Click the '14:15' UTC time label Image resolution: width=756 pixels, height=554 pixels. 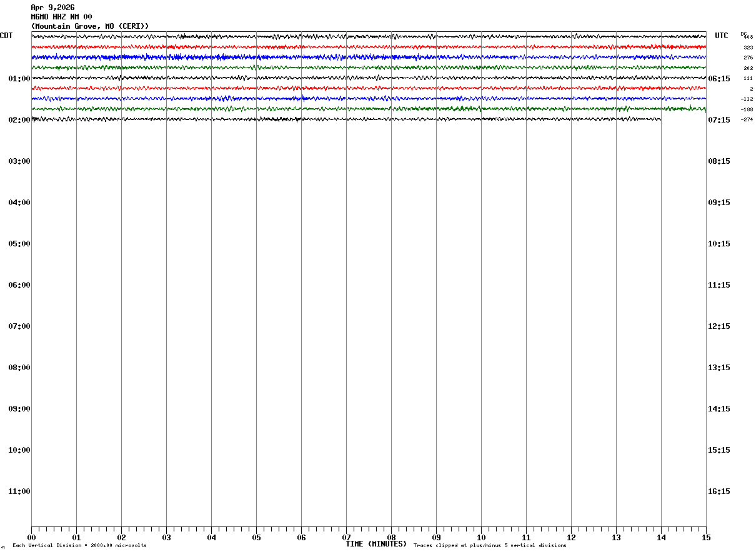click(719, 409)
